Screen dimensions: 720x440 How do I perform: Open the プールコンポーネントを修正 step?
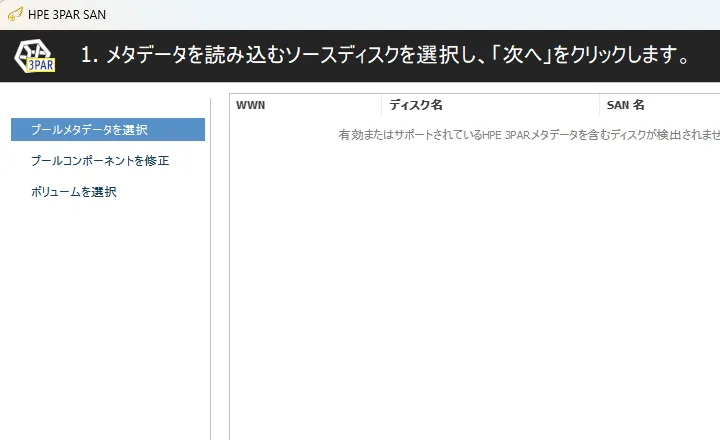point(100,161)
